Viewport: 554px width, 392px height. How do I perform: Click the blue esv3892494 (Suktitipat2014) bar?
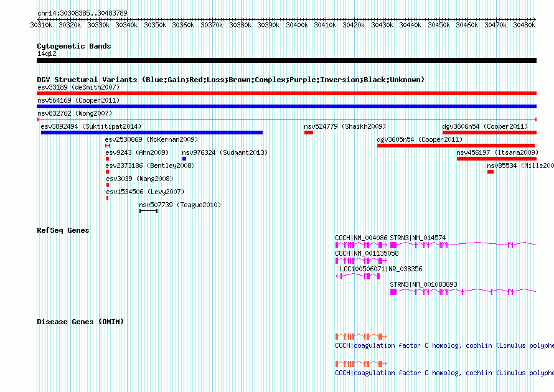pyautogui.click(x=152, y=133)
